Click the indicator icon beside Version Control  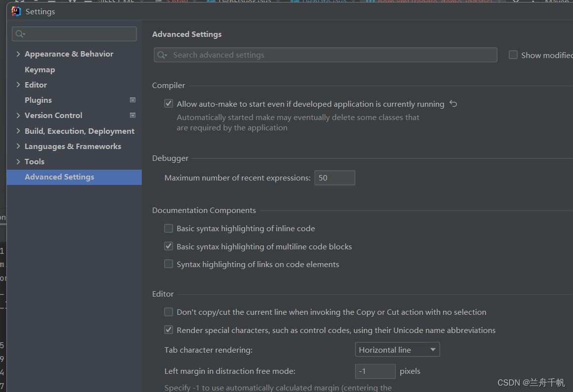click(132, 115)
